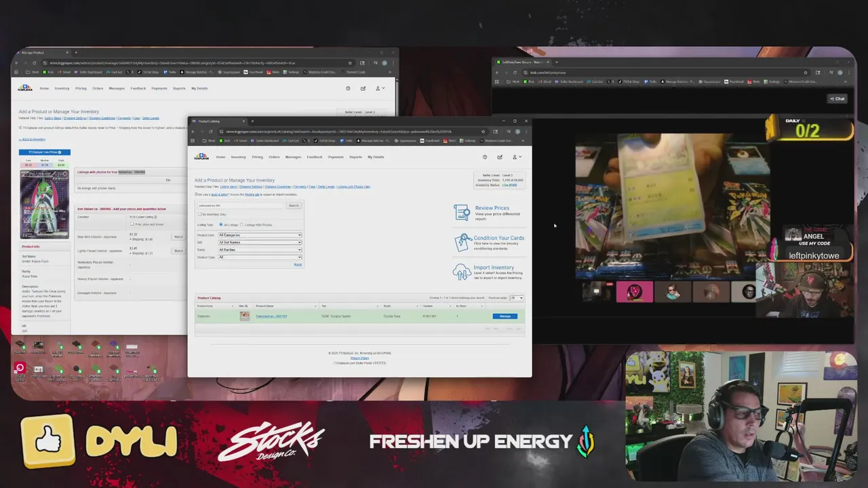Open the Review Prices link

(492, 208)
